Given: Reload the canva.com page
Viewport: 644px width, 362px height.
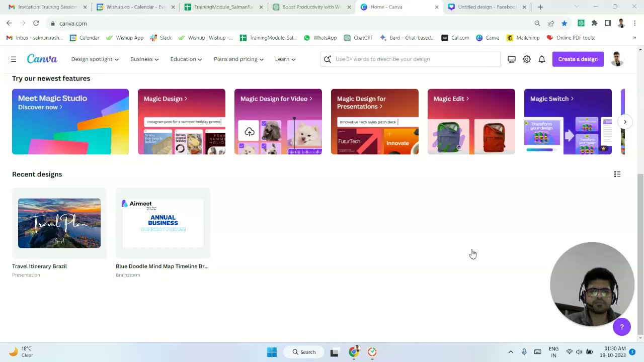Looking at the screenshot, I should coord(36,23).
